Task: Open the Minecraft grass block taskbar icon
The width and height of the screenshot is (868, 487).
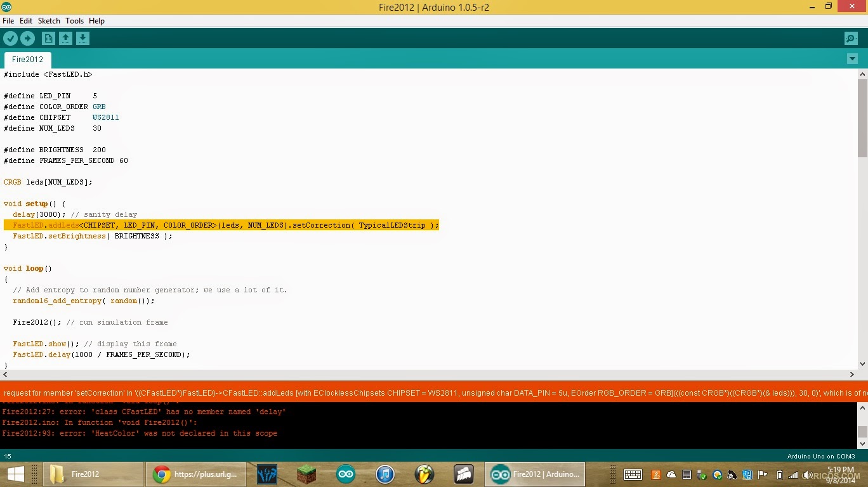Action: [x=306, y=474]
